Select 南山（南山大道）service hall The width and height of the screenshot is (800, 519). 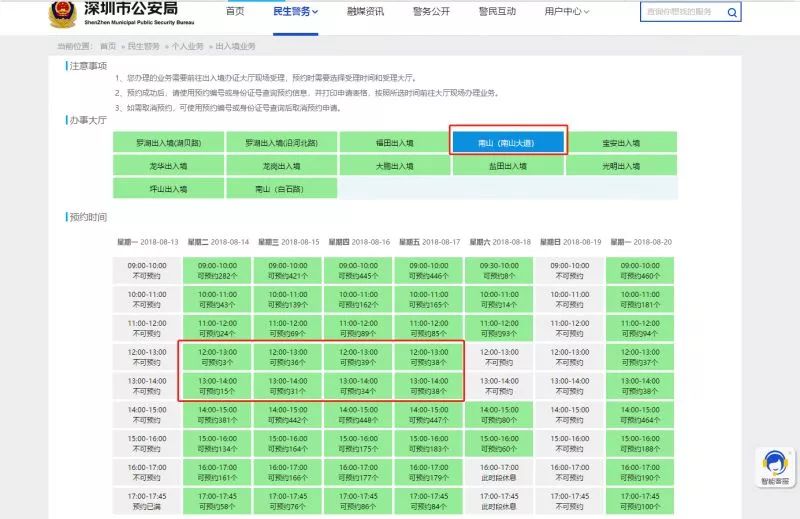coord(507,143)
